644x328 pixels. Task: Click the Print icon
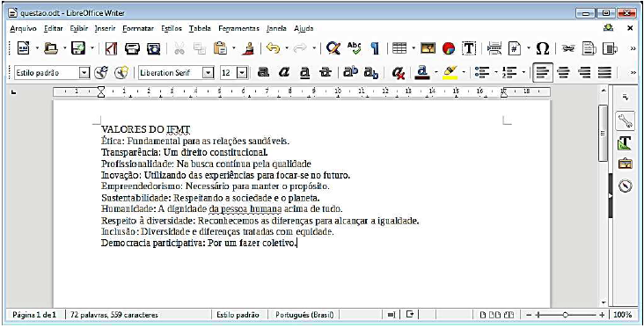133,48
